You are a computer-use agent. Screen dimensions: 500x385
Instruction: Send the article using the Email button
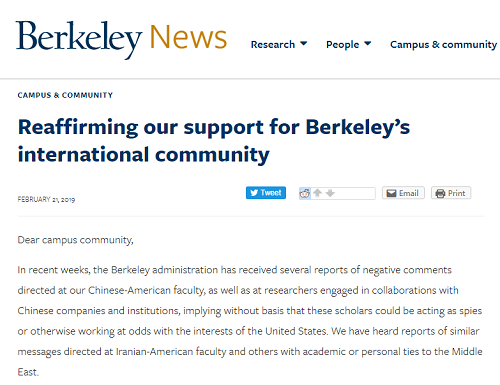403,193
